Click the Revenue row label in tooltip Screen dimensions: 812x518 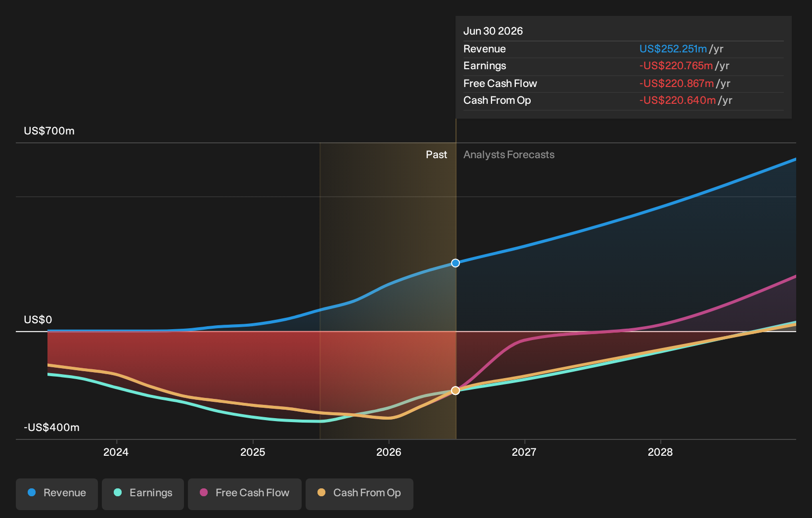click(x=485, y=49)
